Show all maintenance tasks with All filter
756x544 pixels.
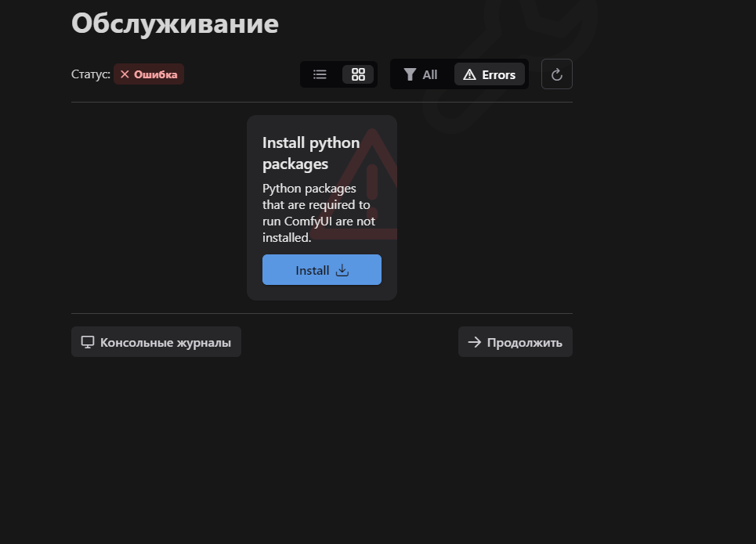(421, 74)
